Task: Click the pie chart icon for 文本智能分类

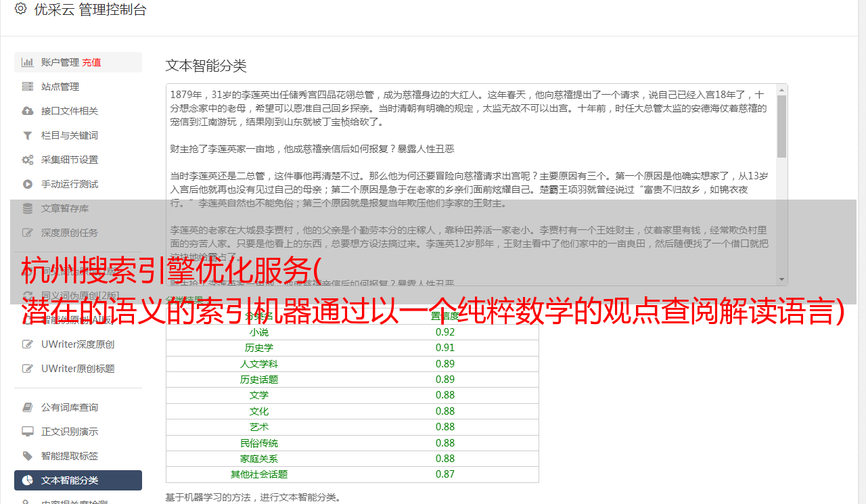Action: pos(28,480)
